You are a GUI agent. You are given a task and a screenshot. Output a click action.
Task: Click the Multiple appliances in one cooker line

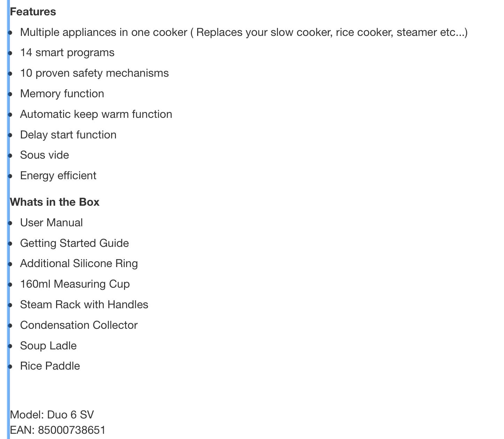pyautogui.click(x=244, y=32)
